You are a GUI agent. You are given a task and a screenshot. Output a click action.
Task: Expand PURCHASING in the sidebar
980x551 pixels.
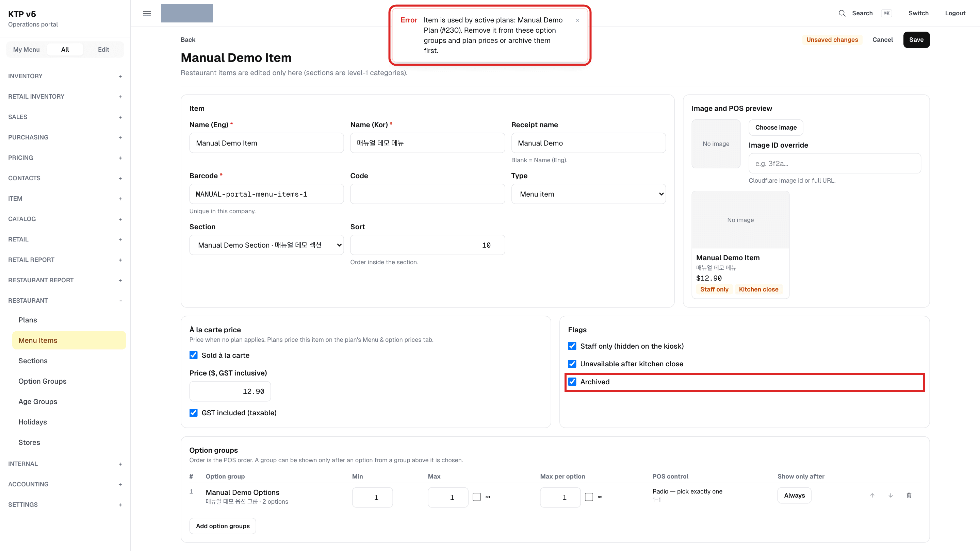pos(65,137)
